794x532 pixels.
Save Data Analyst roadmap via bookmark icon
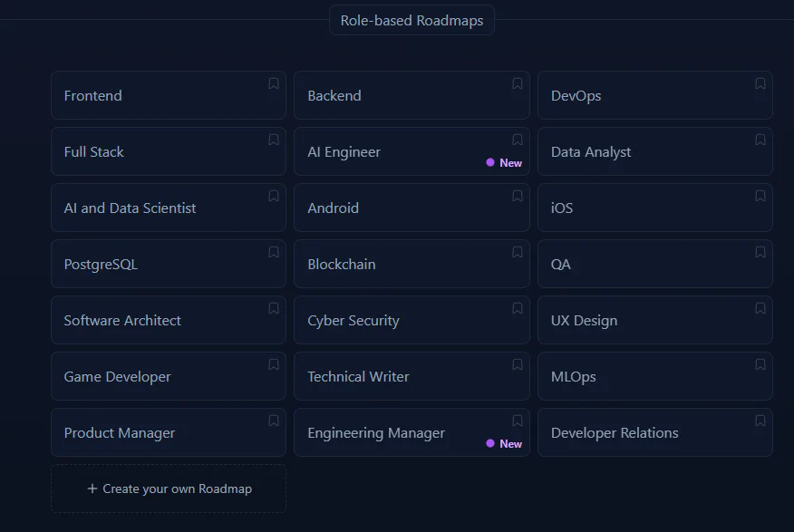pyautogui.click(x=760, y=140)
